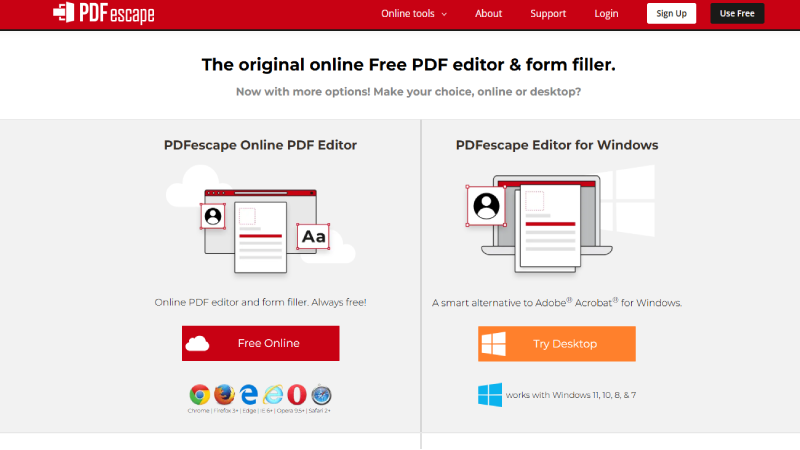Click the 'Online PDF editor and form filler' text

click(260, 302)
